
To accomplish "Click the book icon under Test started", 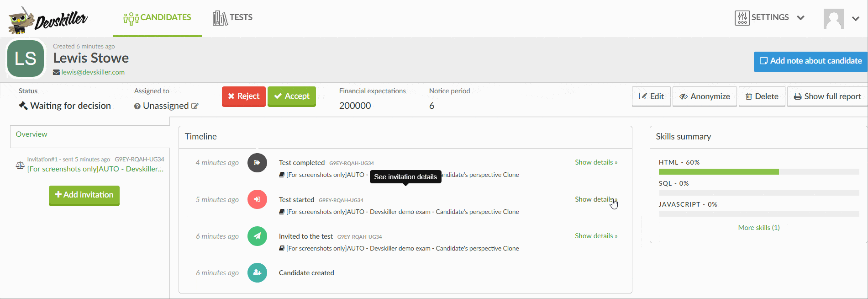I will coord(282,212).
